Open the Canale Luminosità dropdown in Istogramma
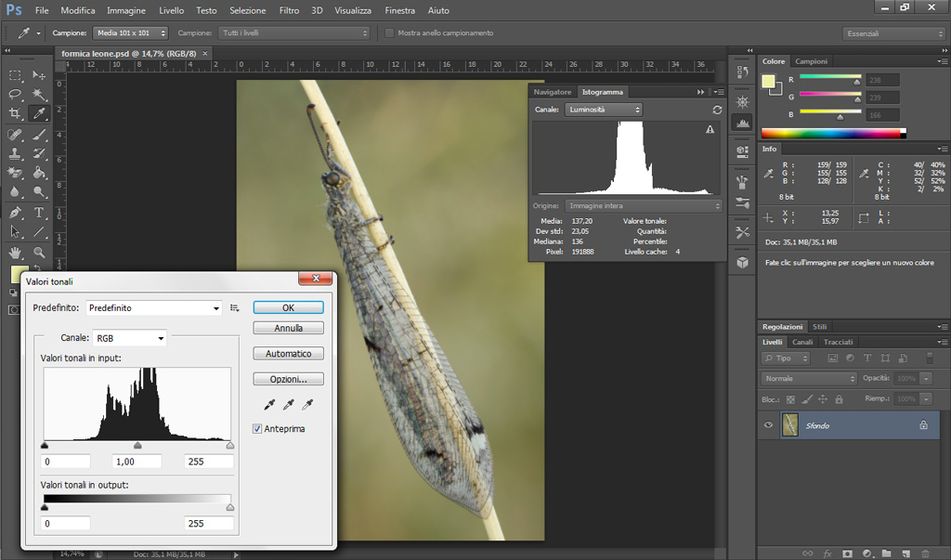This screenshot has height=560, width=951. 604,110
